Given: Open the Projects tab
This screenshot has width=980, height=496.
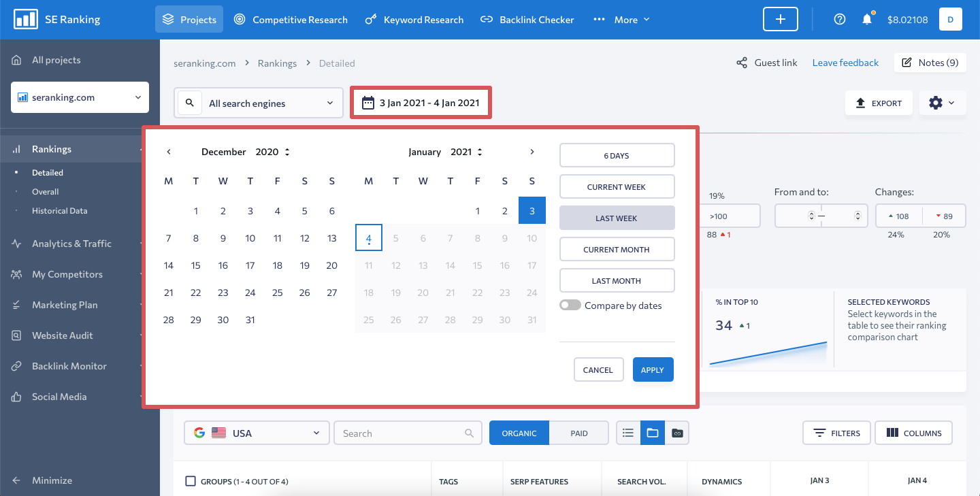Looking at the screenshot, I should (x=189, y=20).
